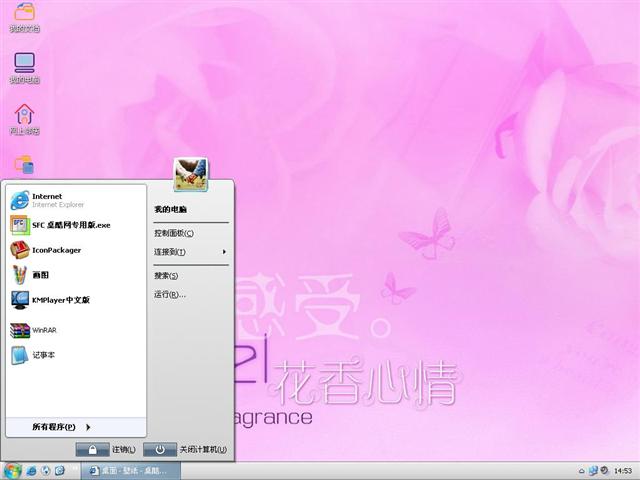Open the orange and blue folders desktop icon
640x480 pixels.
coord(24,165)
